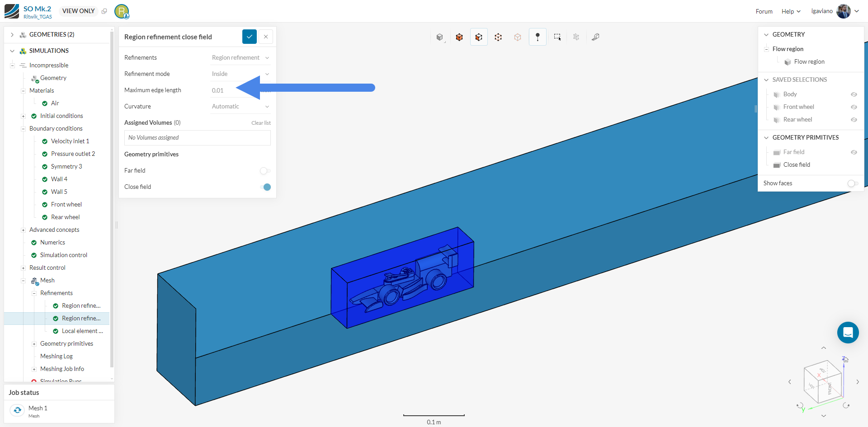Toggle Show faces switch
The width and height of the screenshot is (868, 427).
(x=853, y=183)
